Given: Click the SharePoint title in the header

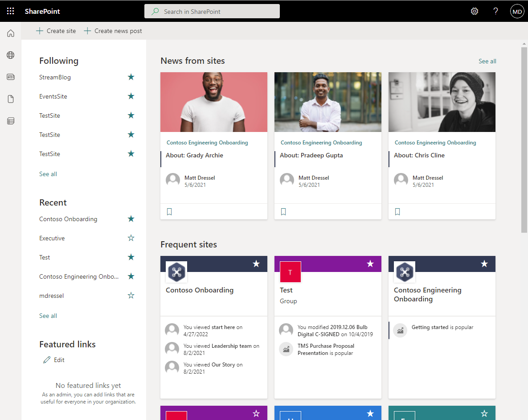Looking at the screenshot, I should [42, 11].
